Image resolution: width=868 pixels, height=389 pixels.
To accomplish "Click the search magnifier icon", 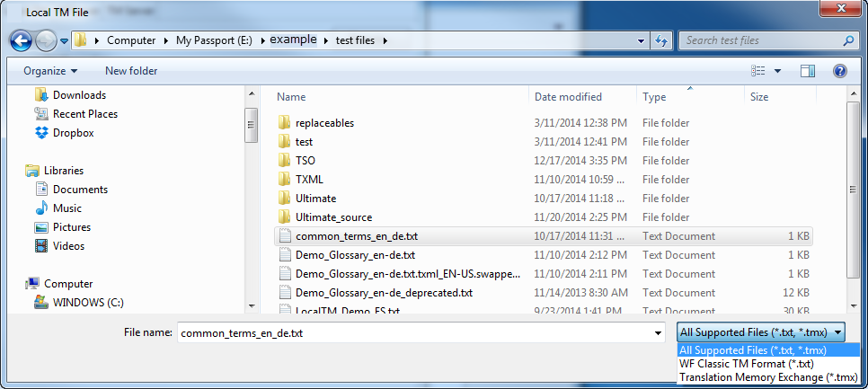I will (x=847, y=40).
